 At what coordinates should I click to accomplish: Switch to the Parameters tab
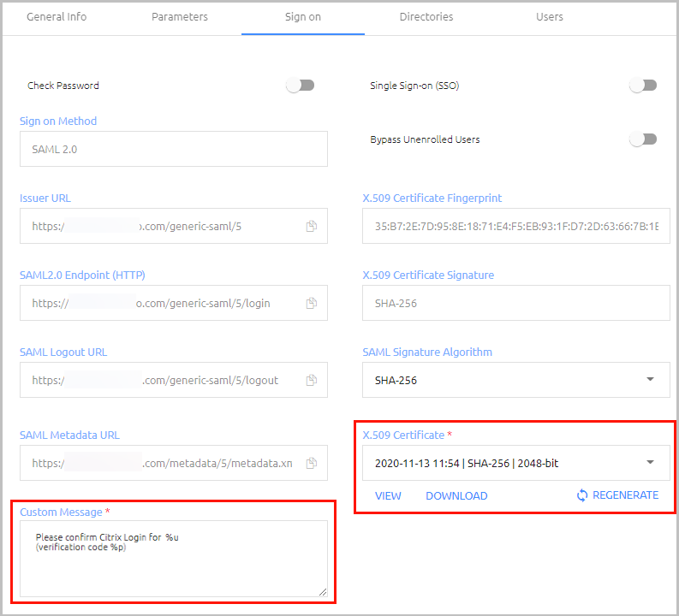180,17
